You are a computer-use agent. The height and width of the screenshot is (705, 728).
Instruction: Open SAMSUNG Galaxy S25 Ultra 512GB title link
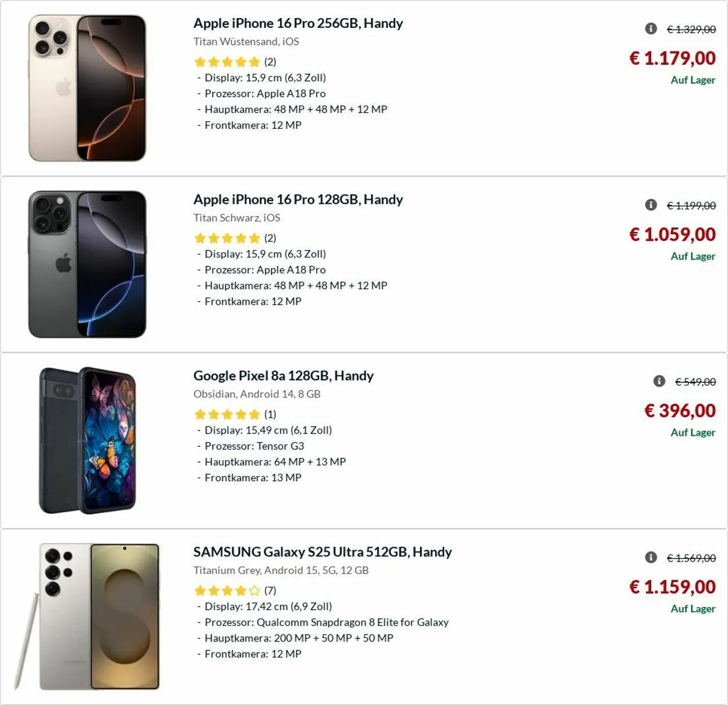[323, 552]
